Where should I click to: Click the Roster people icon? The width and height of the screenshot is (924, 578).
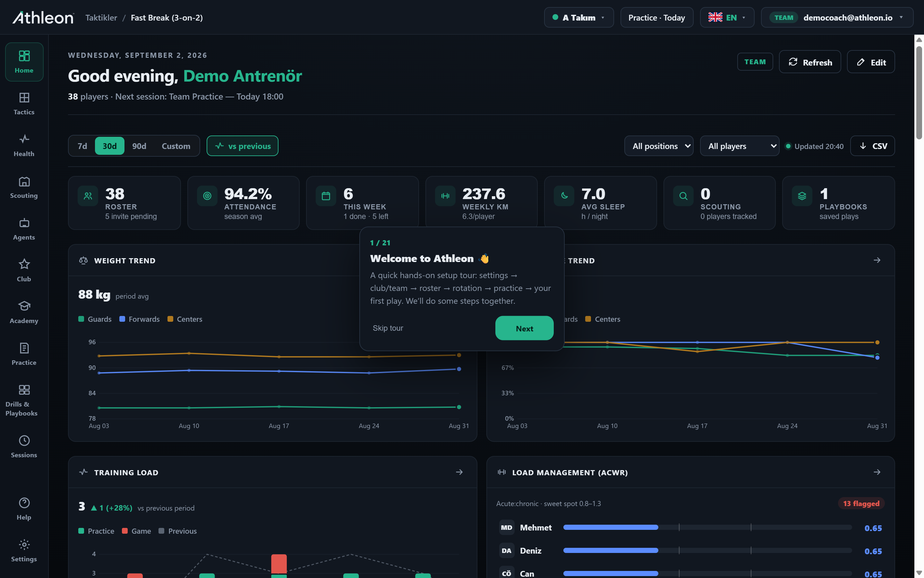click(x=88, y=196)
